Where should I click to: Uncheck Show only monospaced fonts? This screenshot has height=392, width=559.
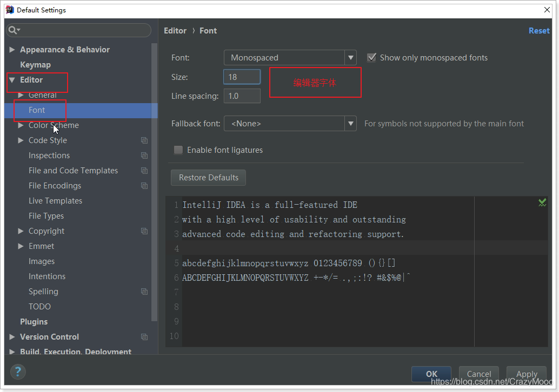coord(371,57)
